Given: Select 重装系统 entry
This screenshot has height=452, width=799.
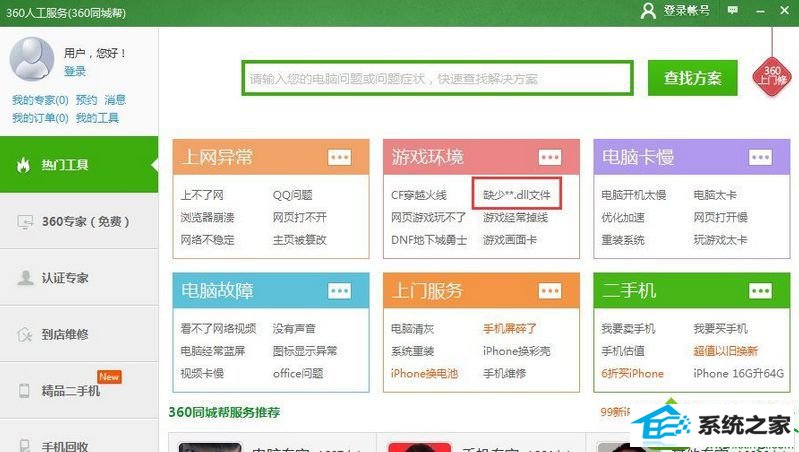Looking at the screenshot, I should [623, 240].
